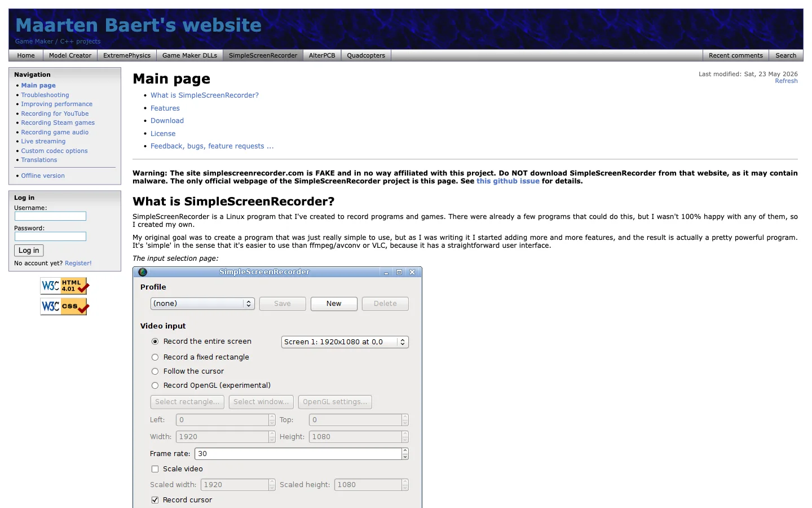Select Record OpenGL (experimental) radio button
The width and height of the screenshot is (812, 508).
tap(155, 386)
